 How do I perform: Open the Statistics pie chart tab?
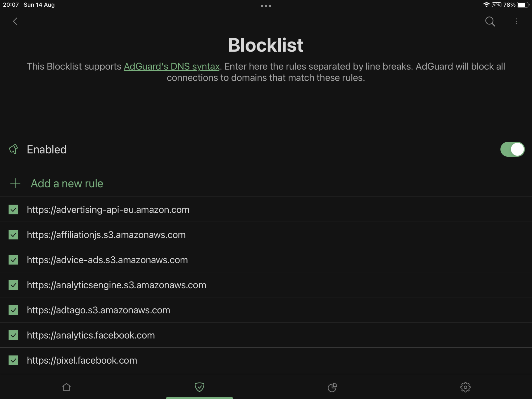[x=332, y=387]
